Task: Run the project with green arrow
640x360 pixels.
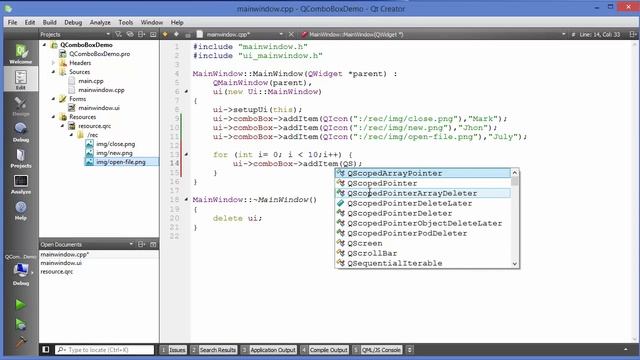Action: point(20,304)
